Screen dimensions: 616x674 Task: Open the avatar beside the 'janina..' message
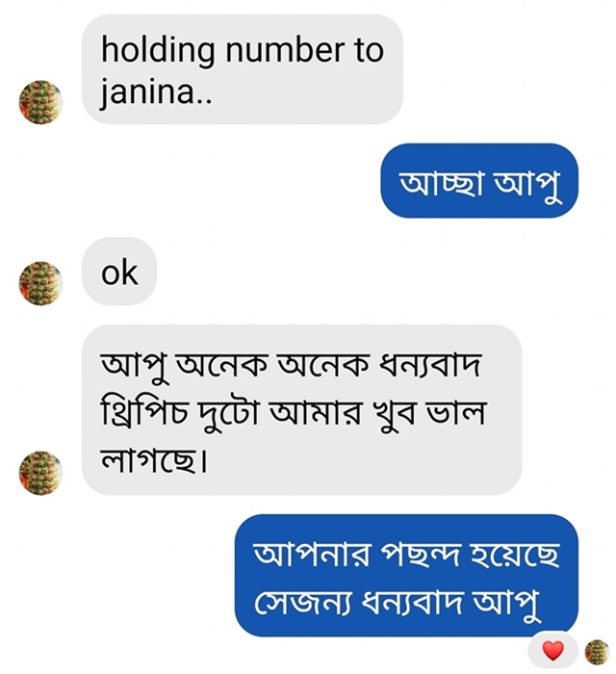40,102
